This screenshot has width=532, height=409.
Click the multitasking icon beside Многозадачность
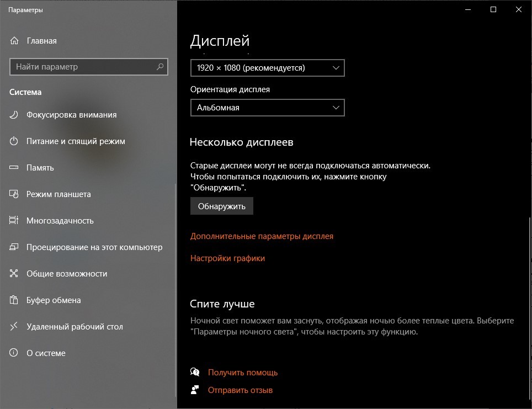point(14,221)
